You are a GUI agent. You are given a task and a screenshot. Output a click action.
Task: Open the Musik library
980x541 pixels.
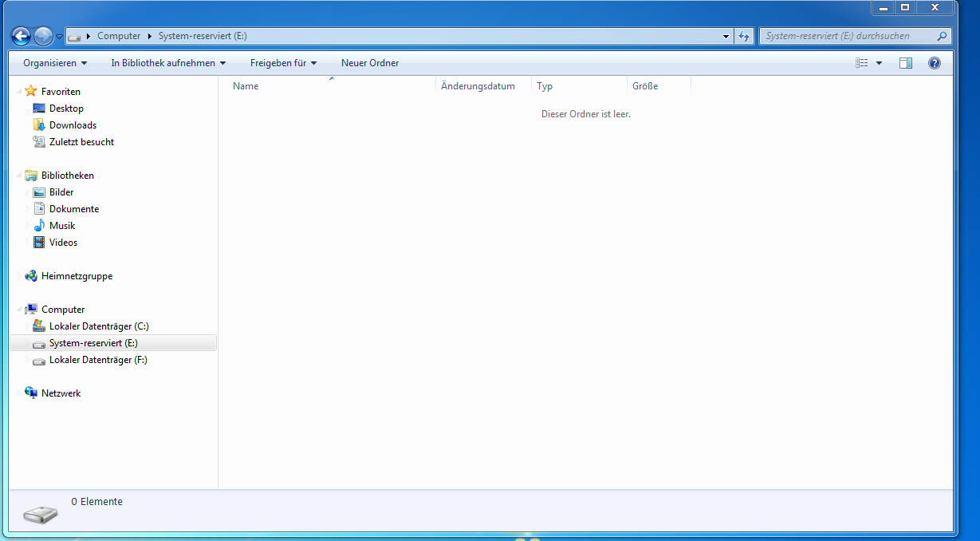[x=62, y=226]
